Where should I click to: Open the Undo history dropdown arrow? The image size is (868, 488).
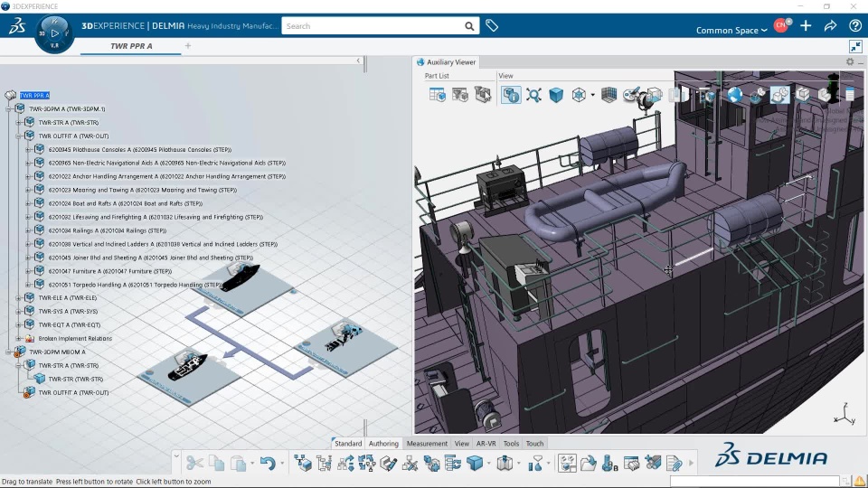click(282, 463)
